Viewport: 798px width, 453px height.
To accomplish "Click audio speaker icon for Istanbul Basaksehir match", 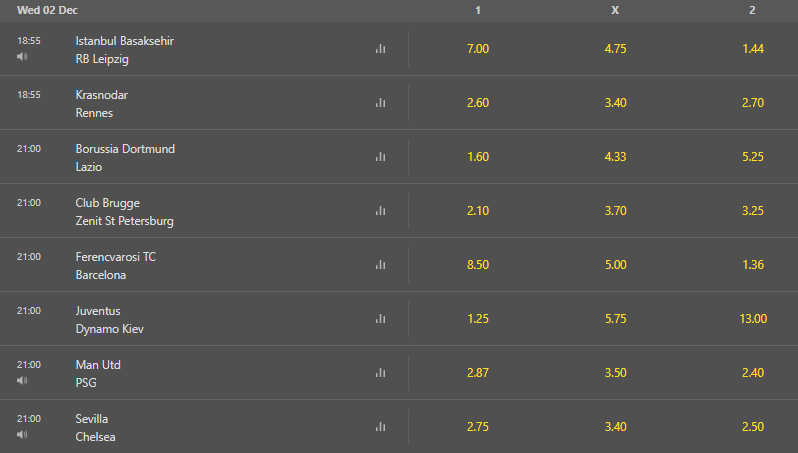I will pos(22,57).
